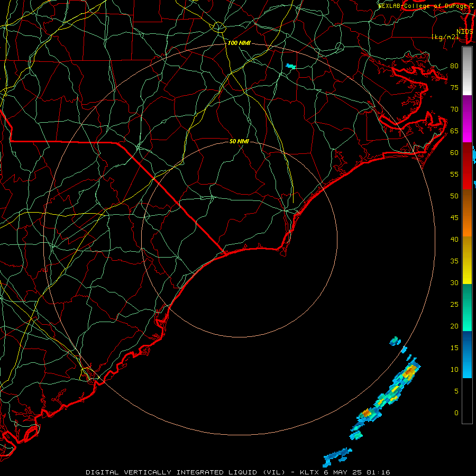The image size is (476, 476).
Task: Click the 50 NMI range ring label
Action: click(x=239, y=141)
